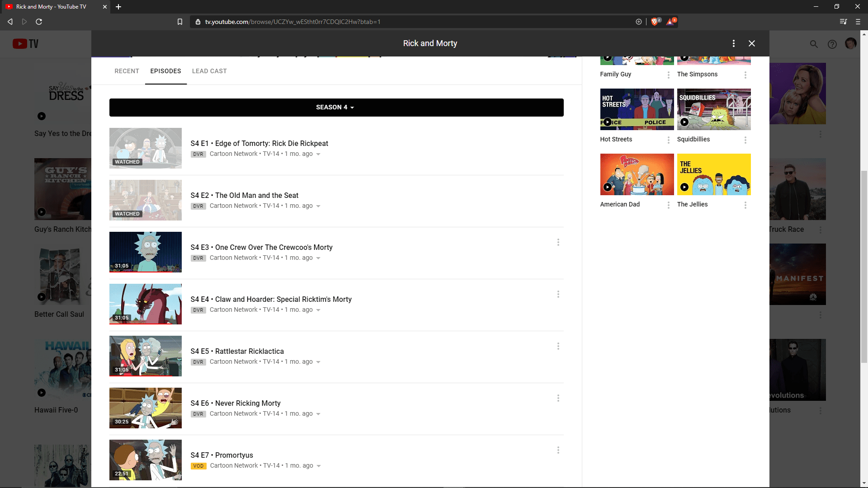Click the VOD badge on S4 E7 Promortyus
The image size is (868, 488).
pos(198,465)
